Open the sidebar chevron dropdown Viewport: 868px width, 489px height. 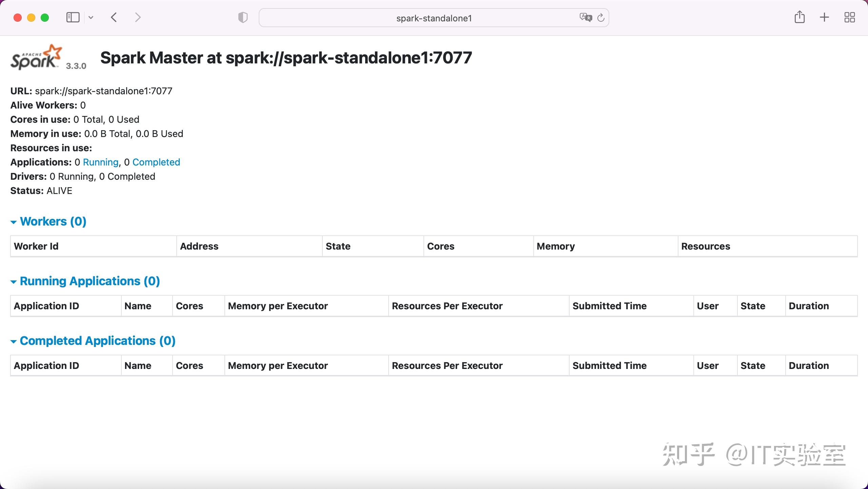pyautogui.click(x=91, y=17)
